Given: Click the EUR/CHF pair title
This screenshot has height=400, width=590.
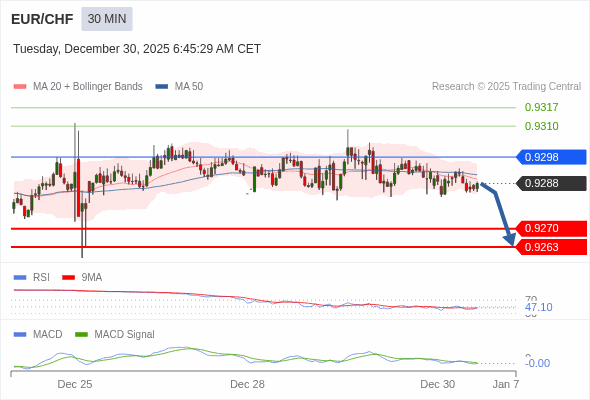Looking at the screenshot, I should click(x=42, y=19).
